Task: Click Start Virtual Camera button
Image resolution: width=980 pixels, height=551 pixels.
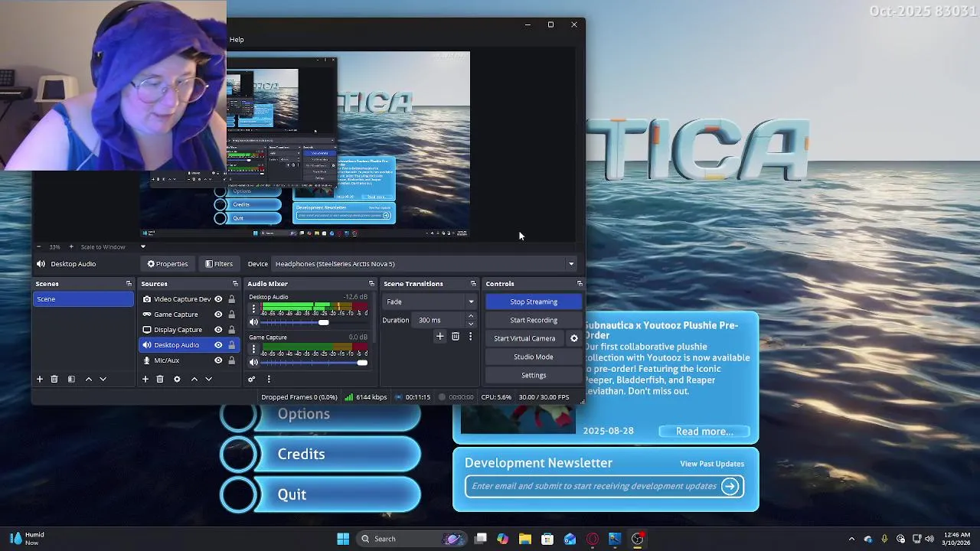Action: (x=524, y=338)
